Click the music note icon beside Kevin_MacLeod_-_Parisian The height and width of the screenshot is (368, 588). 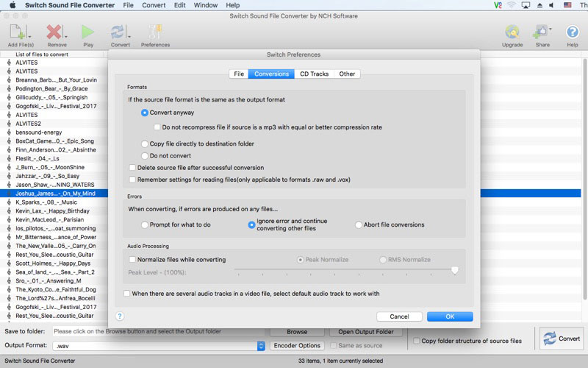pos(9,219)
